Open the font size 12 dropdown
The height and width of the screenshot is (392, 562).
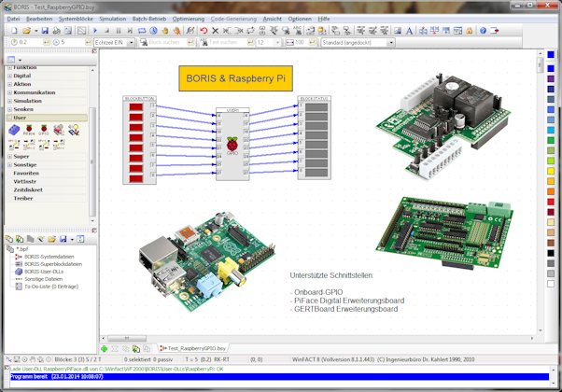pos(277,42)
